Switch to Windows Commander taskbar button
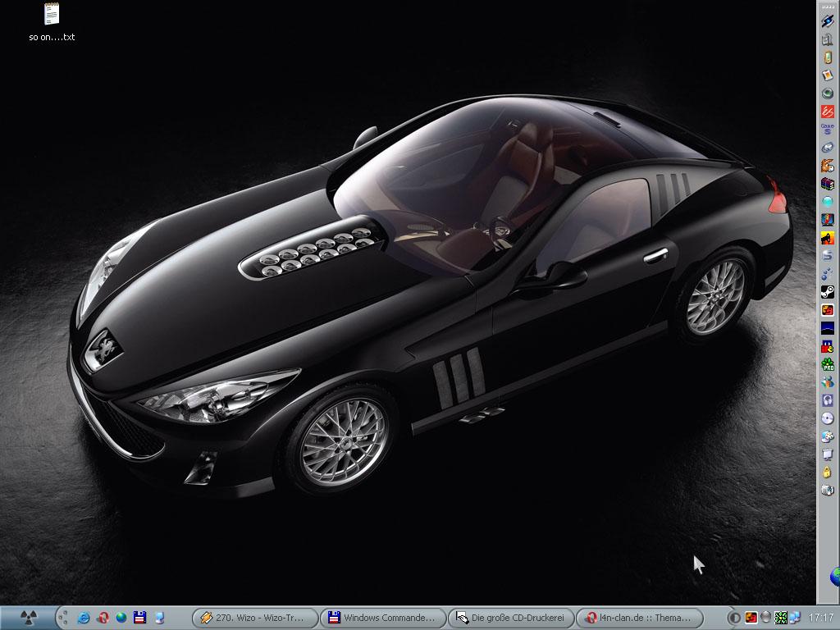Viewport: 840px width, 630px height. pos(381,618)
